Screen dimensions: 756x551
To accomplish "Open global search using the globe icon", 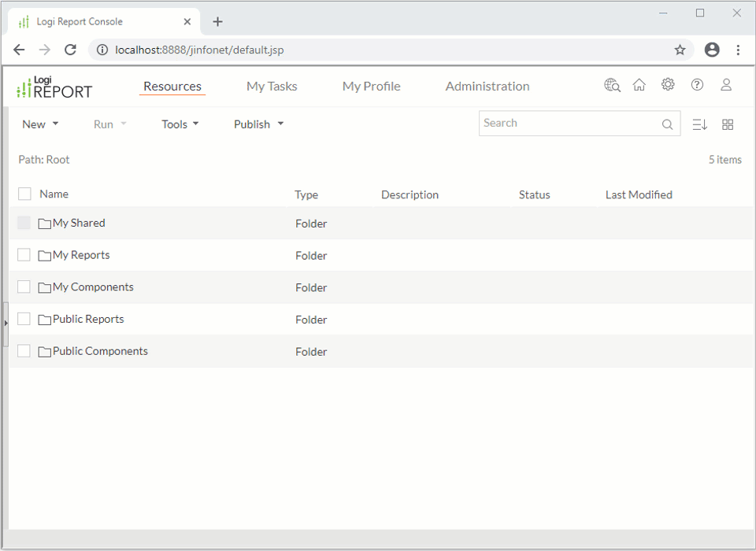I will point(612,84).
